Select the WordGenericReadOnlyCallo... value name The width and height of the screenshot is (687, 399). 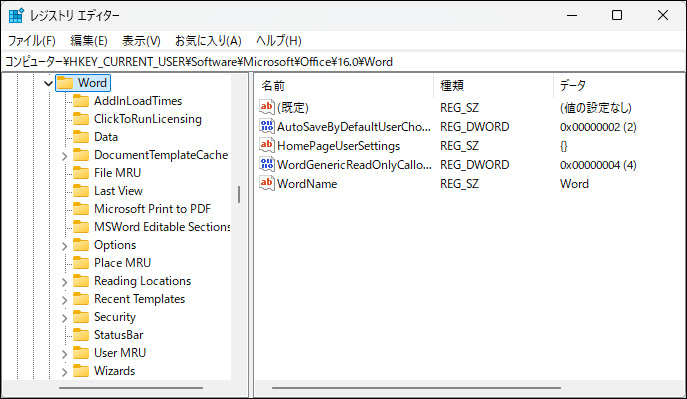[354, 165]
